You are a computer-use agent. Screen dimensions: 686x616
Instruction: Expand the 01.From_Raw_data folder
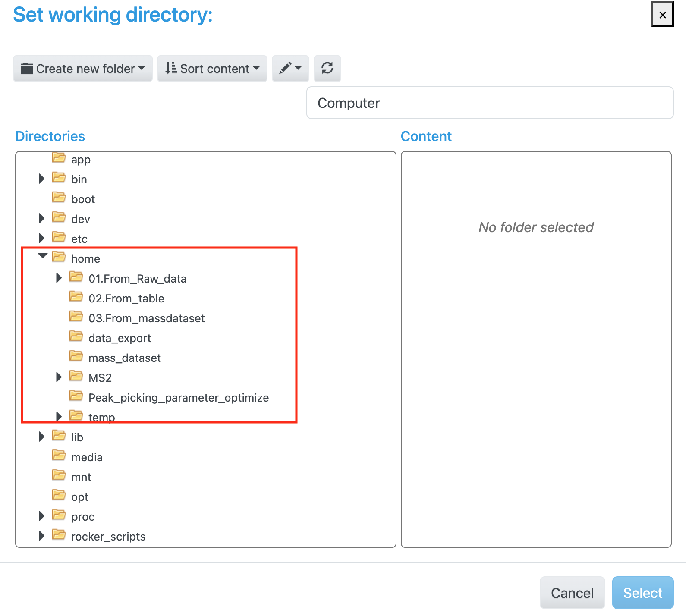click(x=59, y=278)
